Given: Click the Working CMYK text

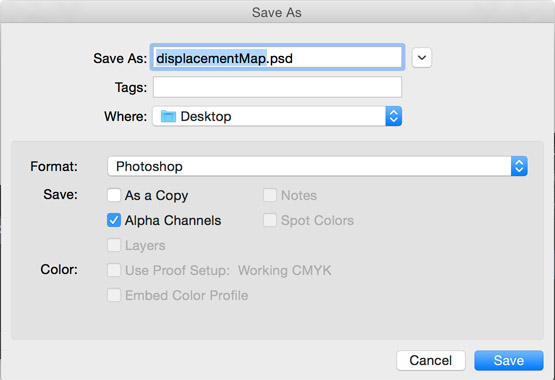Looking at the screenshot, I should coord(285,270).
